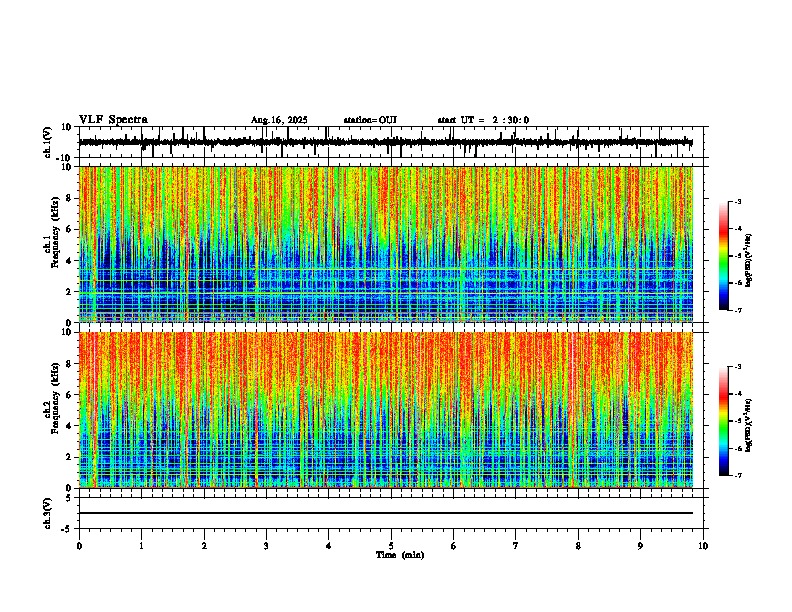Click the 'ch.3(V)' axis label
This screenshot has height=612, width=792.
[x=48, y=514]
